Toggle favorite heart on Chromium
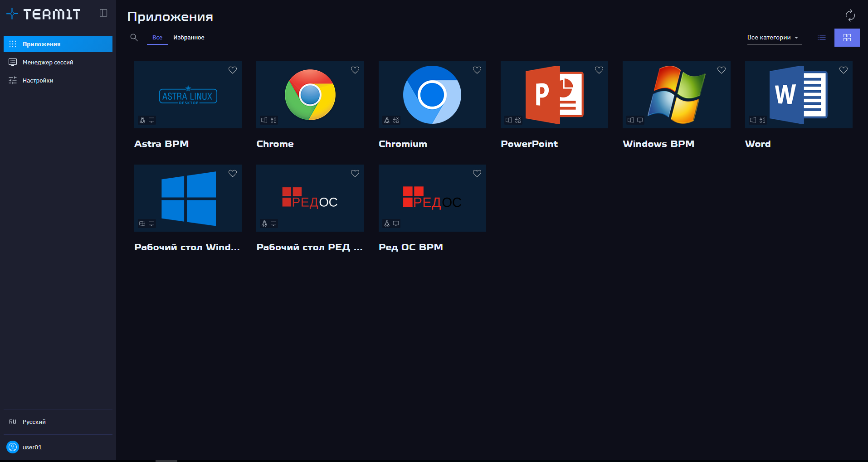Screen dimensions: 868x462 (477, 70)
